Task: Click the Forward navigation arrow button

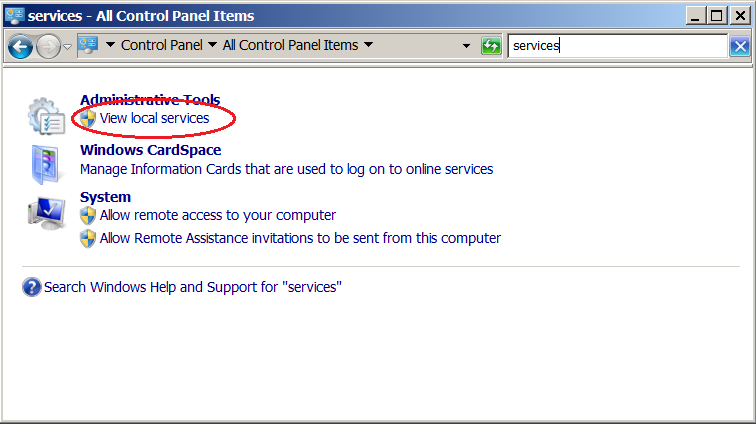Action: (x=47, y=46)
